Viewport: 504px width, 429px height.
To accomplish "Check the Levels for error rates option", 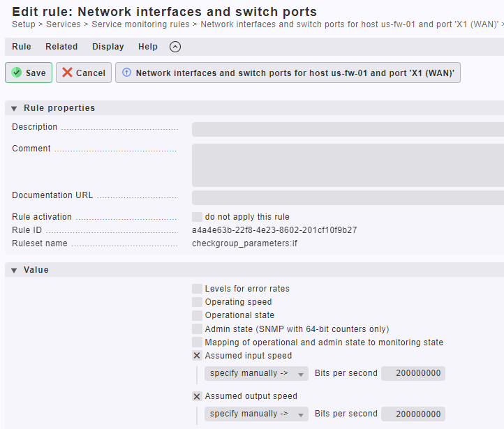I will (x=197, y=289).
